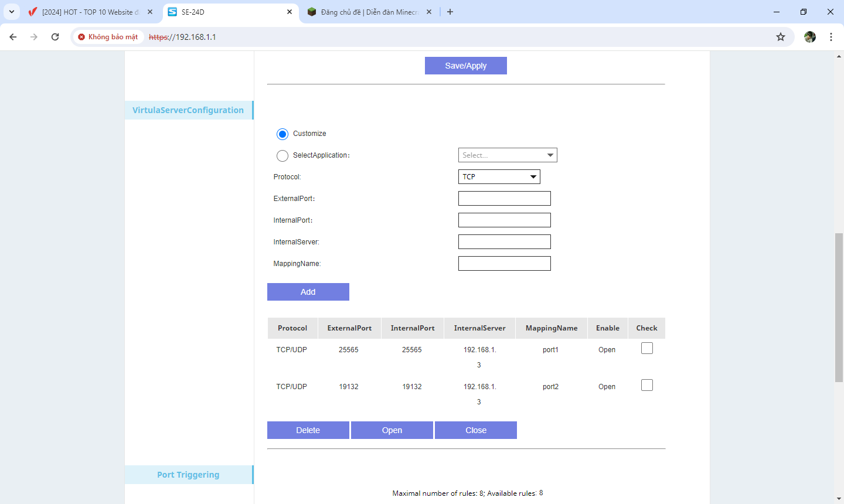
Task: Choose the SelectApplication radio option
Action: point(283,156)
